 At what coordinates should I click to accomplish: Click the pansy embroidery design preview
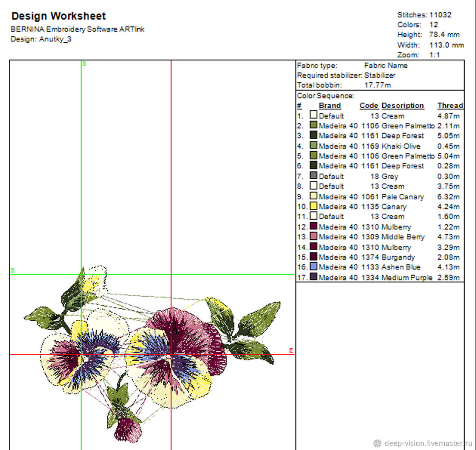click(x=152, y=354)
